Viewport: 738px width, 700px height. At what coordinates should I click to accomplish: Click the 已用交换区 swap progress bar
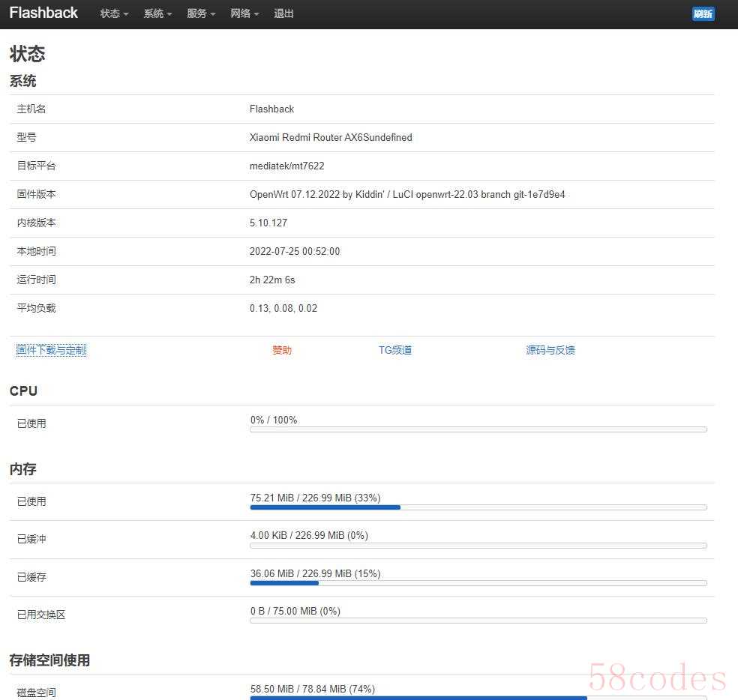(x=478, y=621)
